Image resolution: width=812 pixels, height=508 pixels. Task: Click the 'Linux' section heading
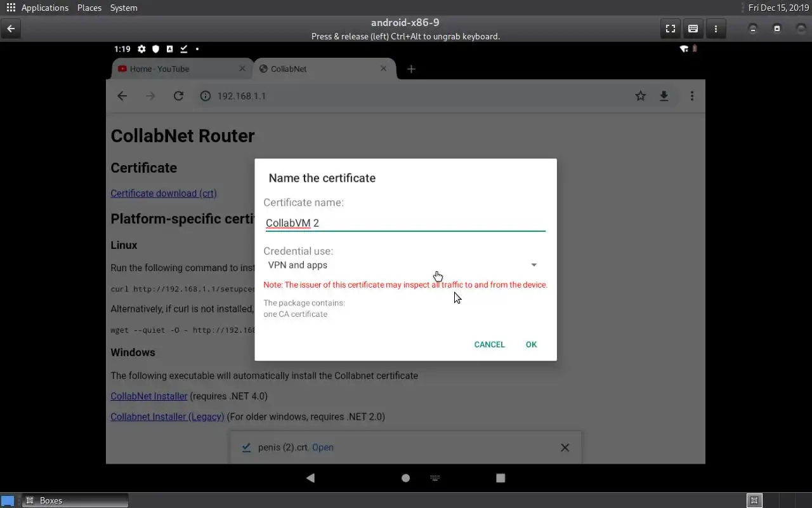(x=124, y=245)
